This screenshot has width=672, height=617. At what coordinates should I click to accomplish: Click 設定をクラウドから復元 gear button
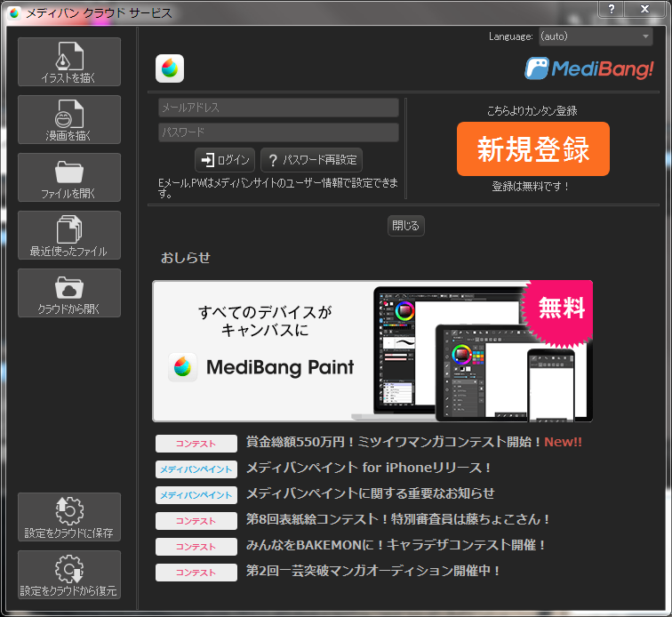coord(69,575)
